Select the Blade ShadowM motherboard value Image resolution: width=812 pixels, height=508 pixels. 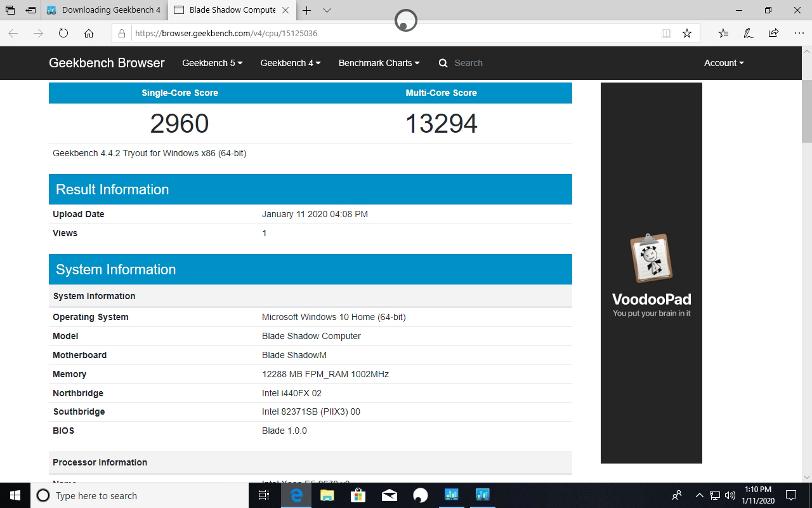[294, 355]
